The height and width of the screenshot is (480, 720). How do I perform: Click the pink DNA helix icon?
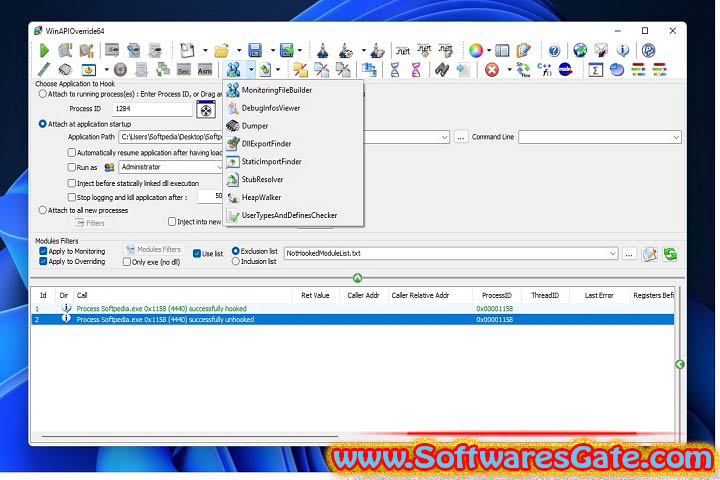(416, 70)
